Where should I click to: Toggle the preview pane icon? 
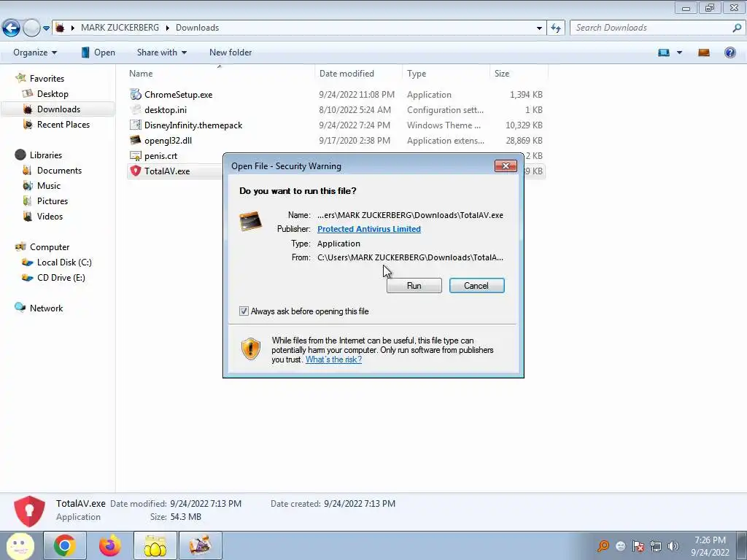[x=704, y=52]
